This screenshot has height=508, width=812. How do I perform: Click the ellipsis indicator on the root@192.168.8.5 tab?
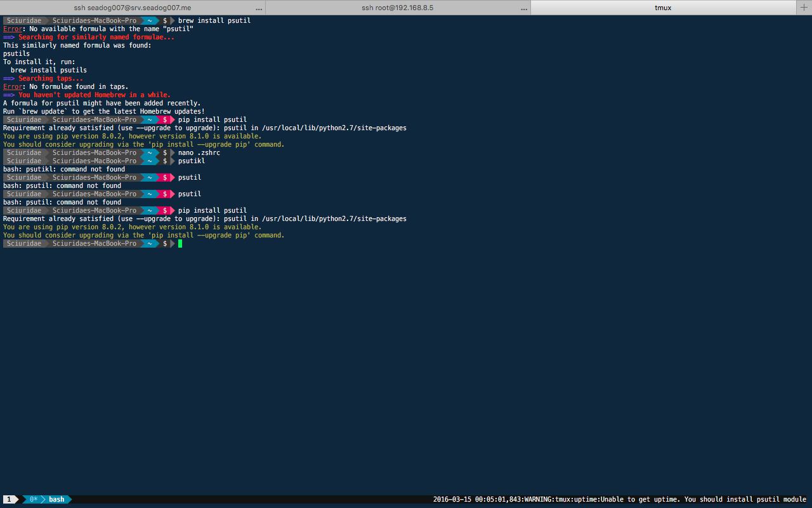(524, 8)
